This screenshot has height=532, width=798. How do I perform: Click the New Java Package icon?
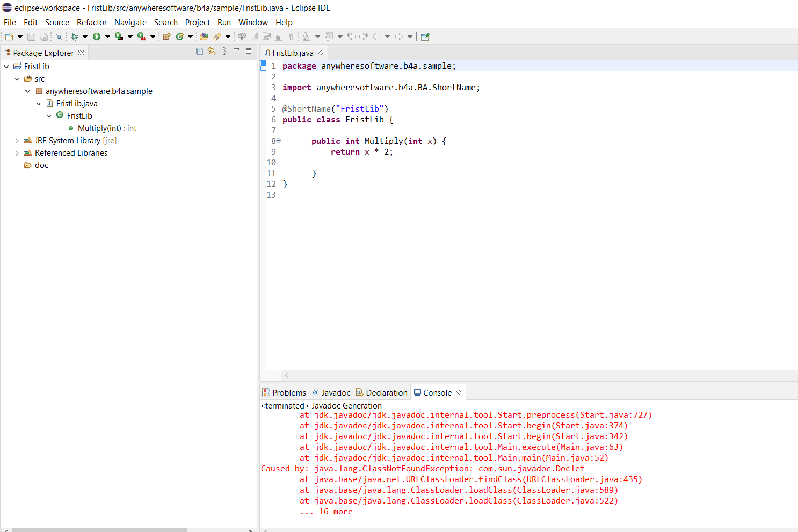[x=166, y=37]
